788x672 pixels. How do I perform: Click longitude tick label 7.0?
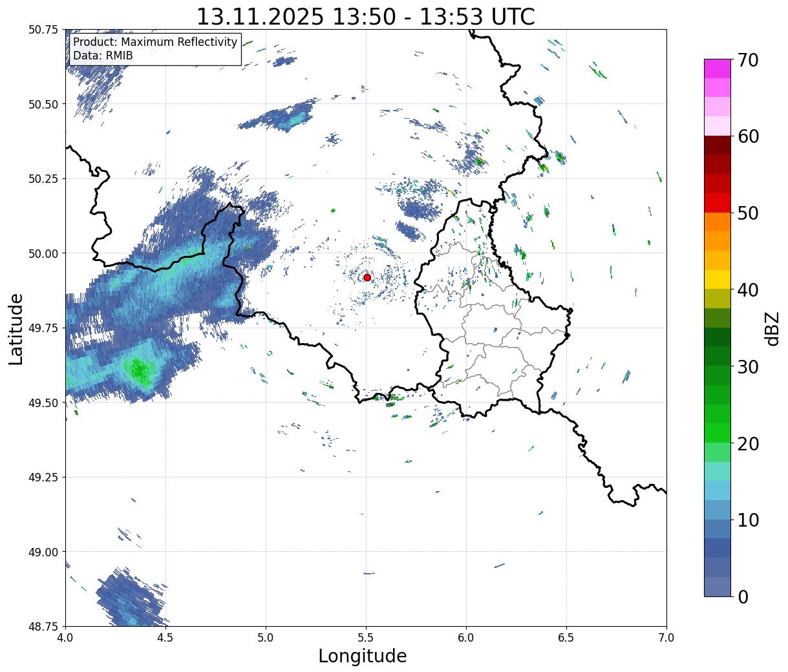[x=666, y=638]
